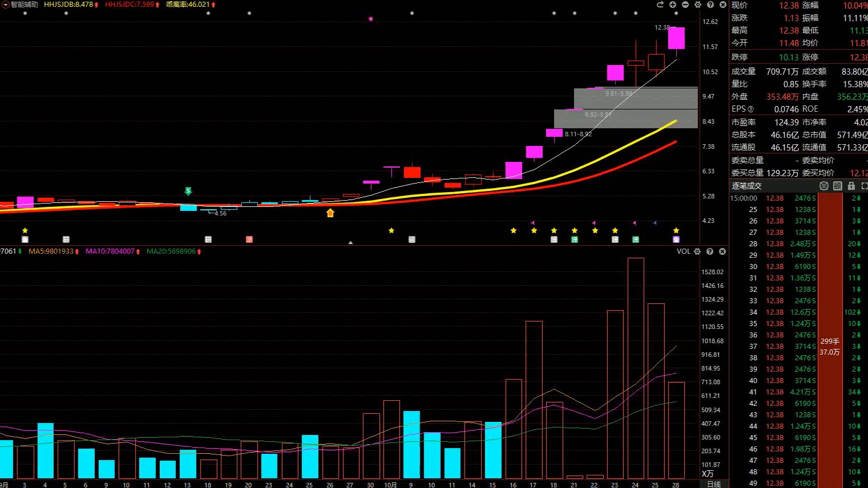Select the magenta candle at date 28

click(676, 38)
